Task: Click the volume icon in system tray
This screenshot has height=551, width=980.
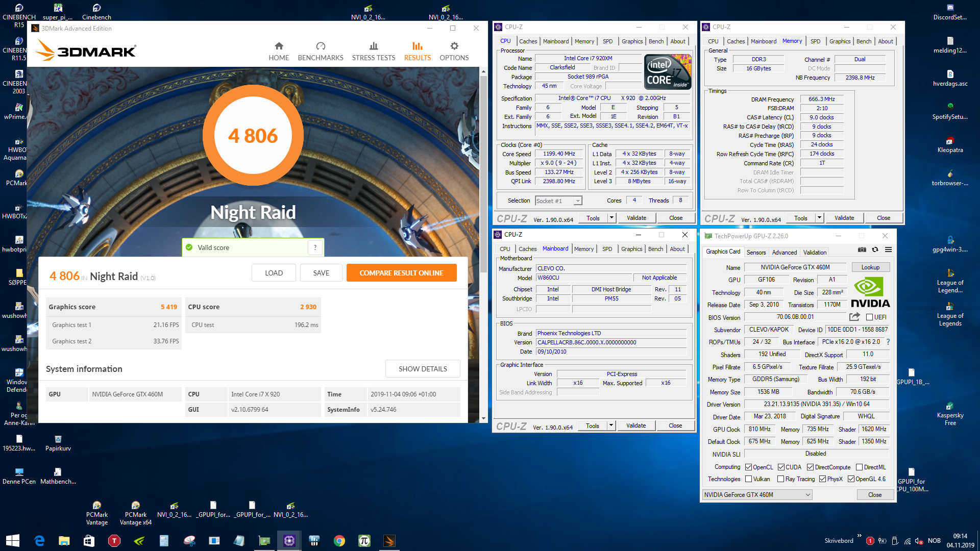Action: [919, 541]
